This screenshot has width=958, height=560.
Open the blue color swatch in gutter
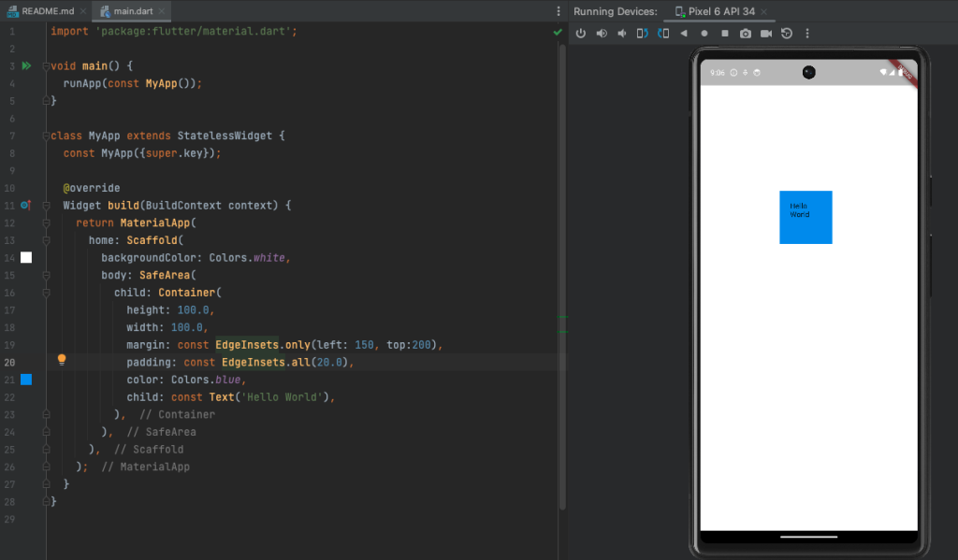[x=26, y=380]
